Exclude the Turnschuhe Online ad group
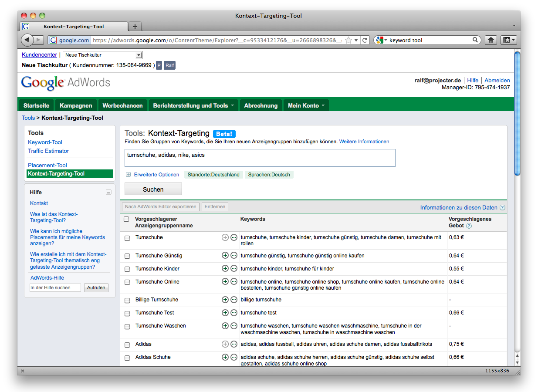 [x=234, y=282]
